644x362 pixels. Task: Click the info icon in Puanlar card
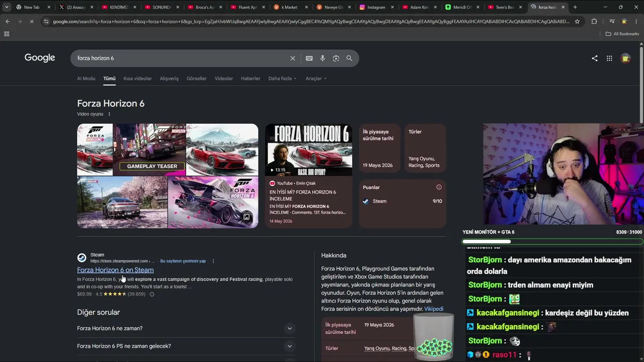439,187
